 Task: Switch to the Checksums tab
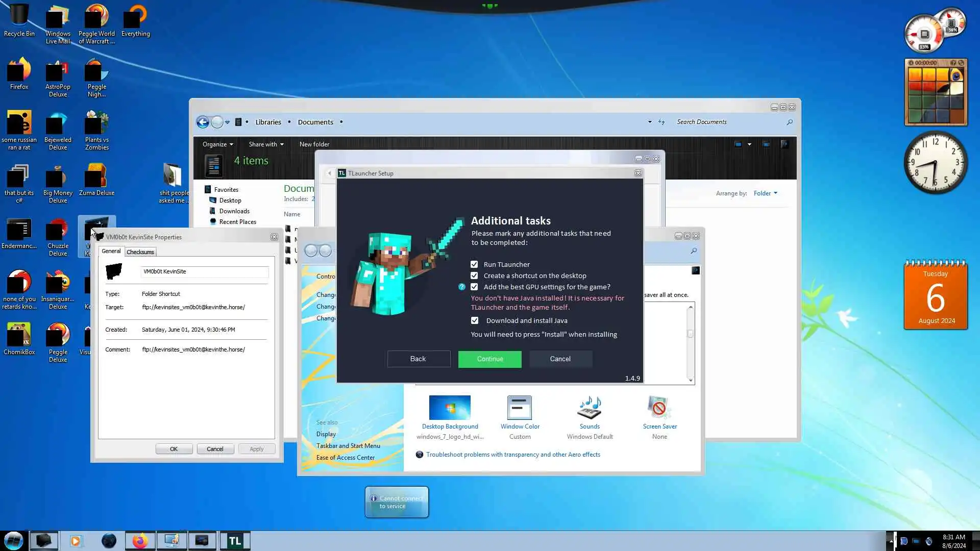140,252
